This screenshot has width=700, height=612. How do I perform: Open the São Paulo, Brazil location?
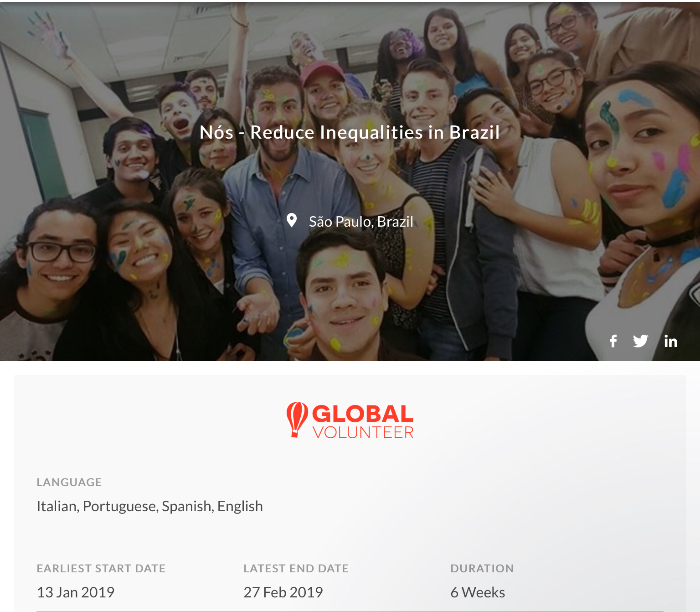click(x=361, y=222)
